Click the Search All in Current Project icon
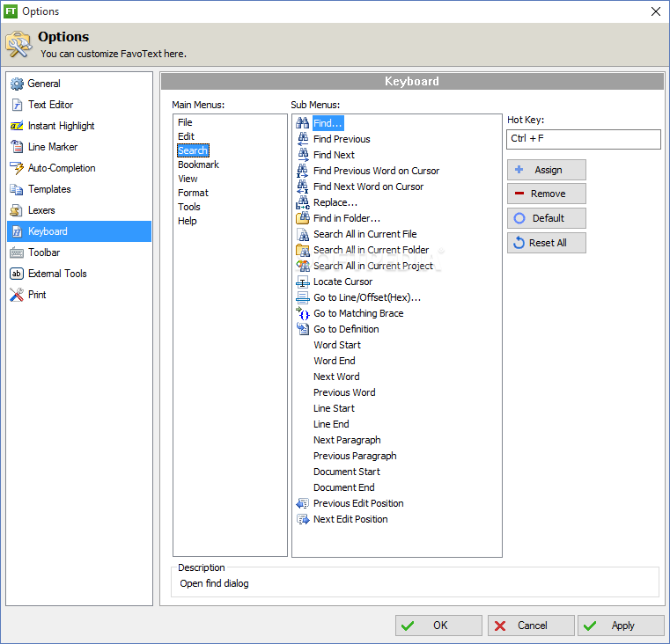Image resolution: width=670 pixels, height=644 pixels. [x=303, y=266]
